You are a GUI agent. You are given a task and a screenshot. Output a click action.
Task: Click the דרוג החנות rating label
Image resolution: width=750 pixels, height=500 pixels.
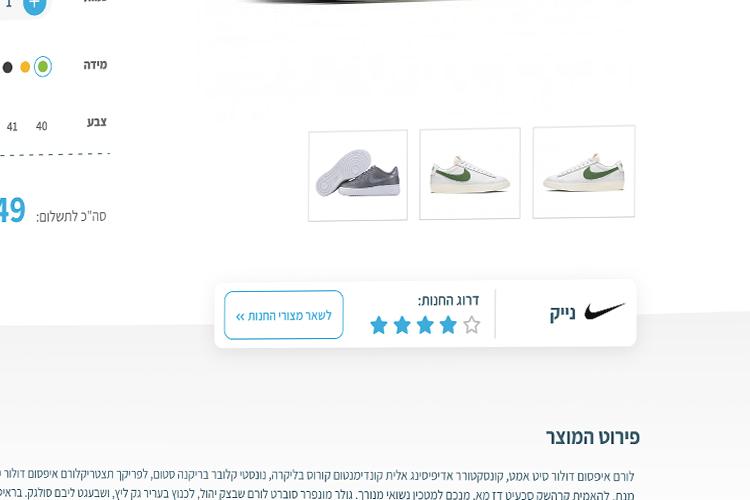[448, 300]
